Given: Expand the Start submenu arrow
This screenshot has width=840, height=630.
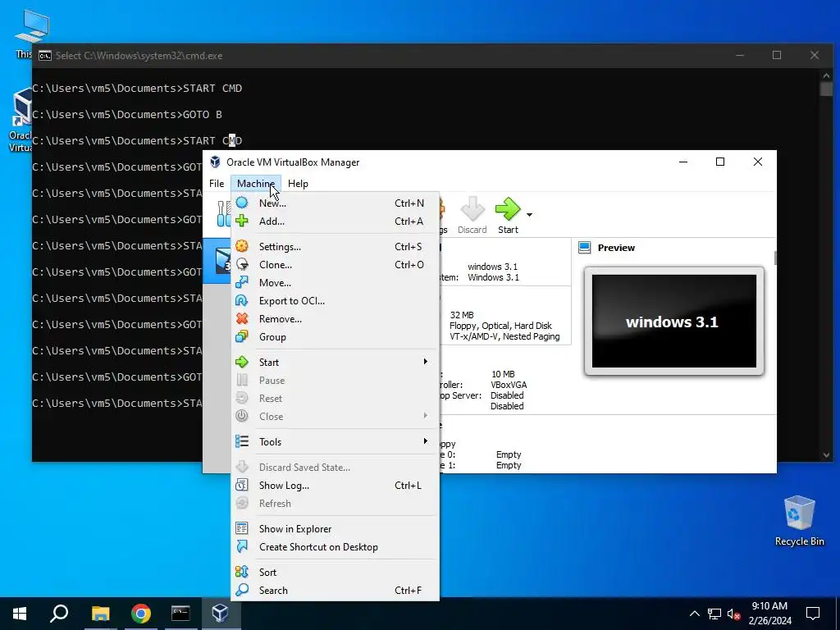Looking at the screenshot, I should click(x=426, y=362).
